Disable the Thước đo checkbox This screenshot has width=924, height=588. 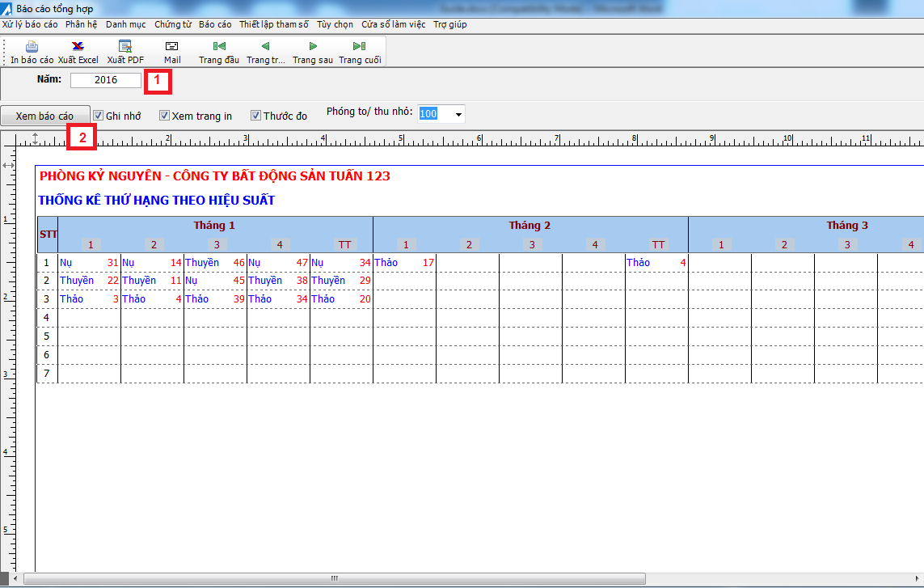[x=255, y=116]
